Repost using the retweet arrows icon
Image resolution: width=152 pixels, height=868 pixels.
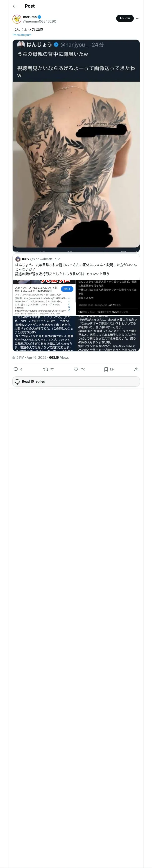tap(46, 369)
